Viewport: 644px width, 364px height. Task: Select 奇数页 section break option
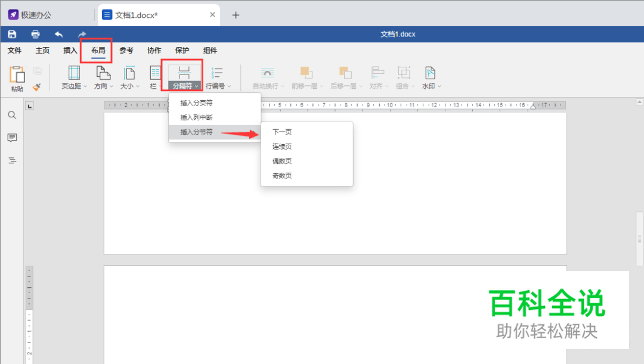[281, 175]
